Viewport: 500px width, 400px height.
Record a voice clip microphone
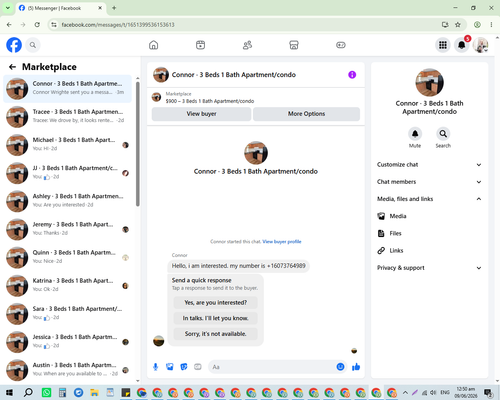point(155,367)
